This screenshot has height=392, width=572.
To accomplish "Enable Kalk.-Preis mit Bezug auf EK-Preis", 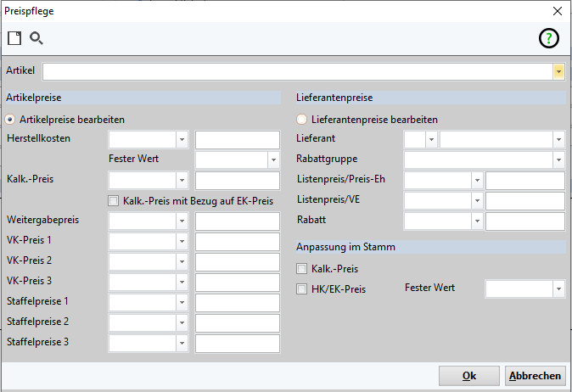I will tap(114, 201).
